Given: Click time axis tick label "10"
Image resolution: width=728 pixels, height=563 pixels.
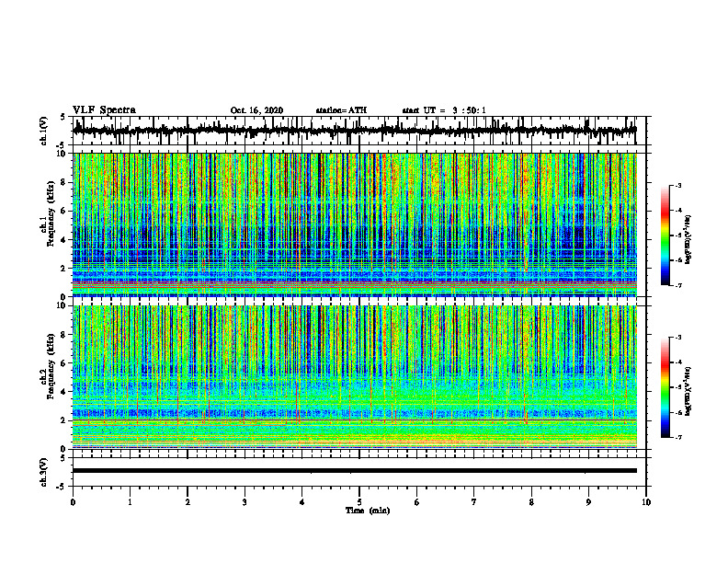Looking at the screenshot, I should pyautogui.click(x=646, y=502).
